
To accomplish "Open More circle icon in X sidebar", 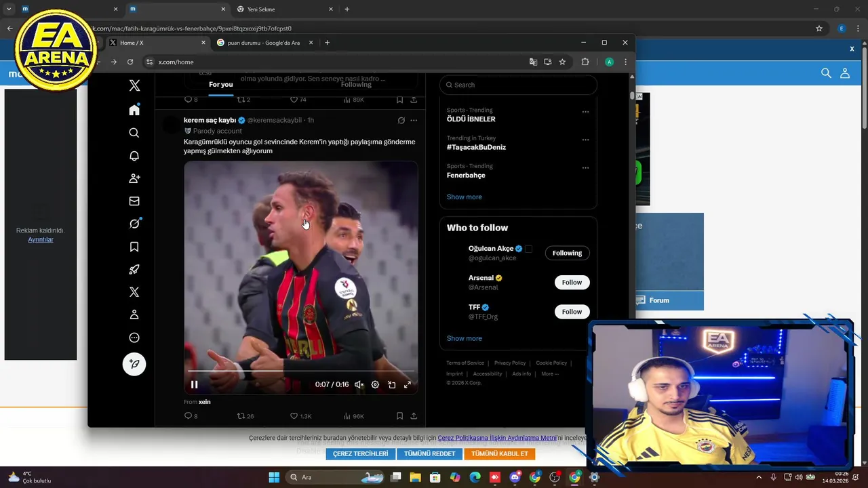I will pyautogui.click(x=134, y=338).
